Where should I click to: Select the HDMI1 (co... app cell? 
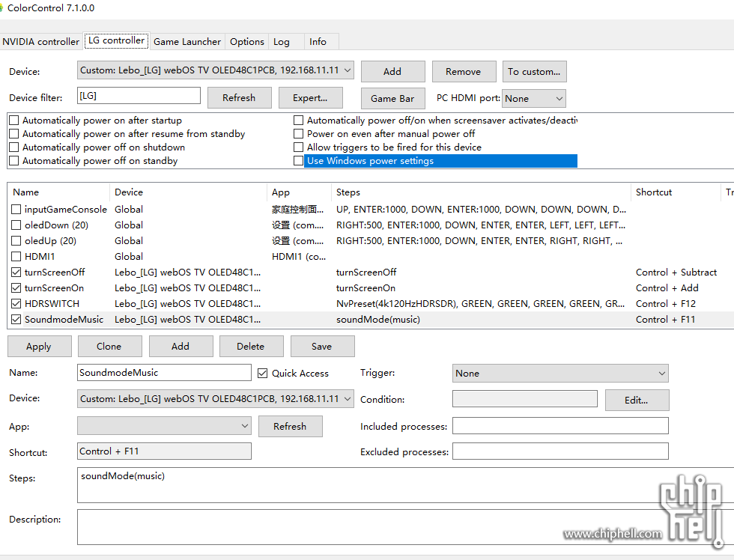pos(299,256)
